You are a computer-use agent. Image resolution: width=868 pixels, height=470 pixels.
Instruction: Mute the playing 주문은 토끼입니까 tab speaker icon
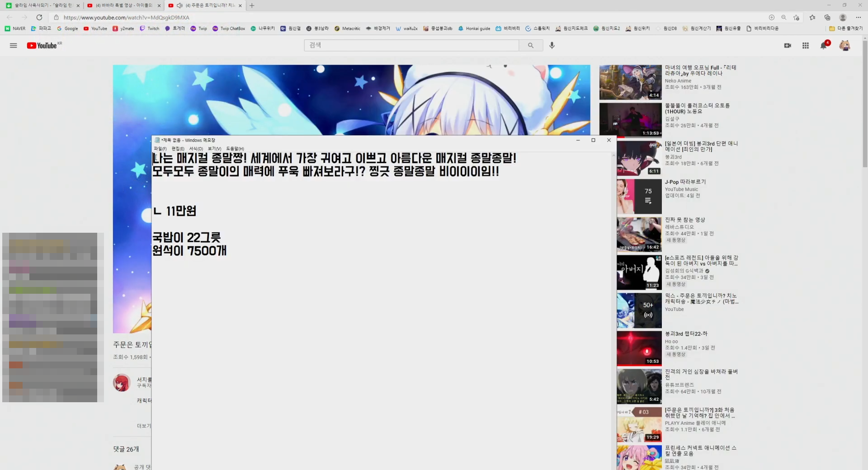click(x=179, y=5)
